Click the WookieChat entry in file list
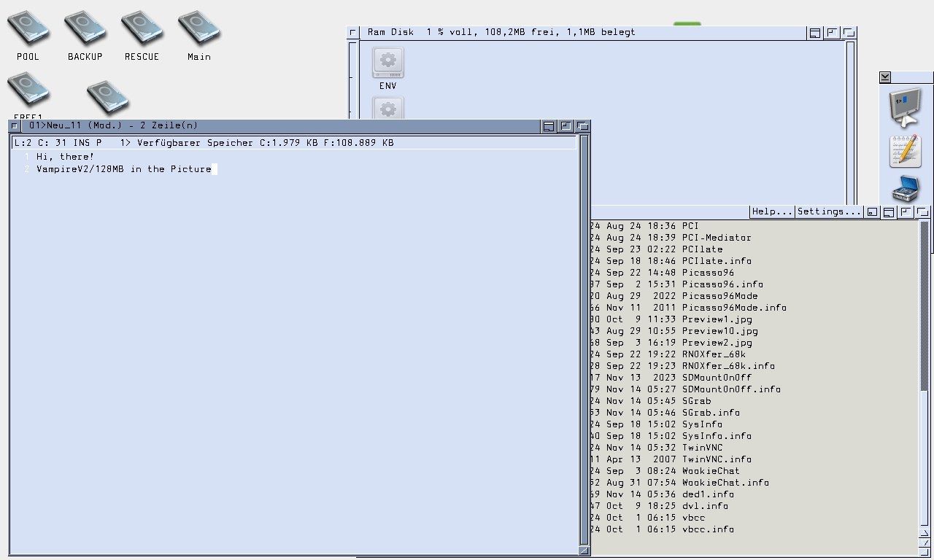Image resolution: width=934 pixels, height=560 pixels. coord(711,471)
